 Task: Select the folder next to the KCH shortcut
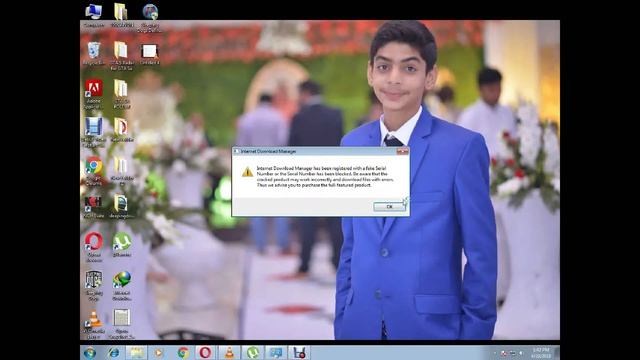122,207
